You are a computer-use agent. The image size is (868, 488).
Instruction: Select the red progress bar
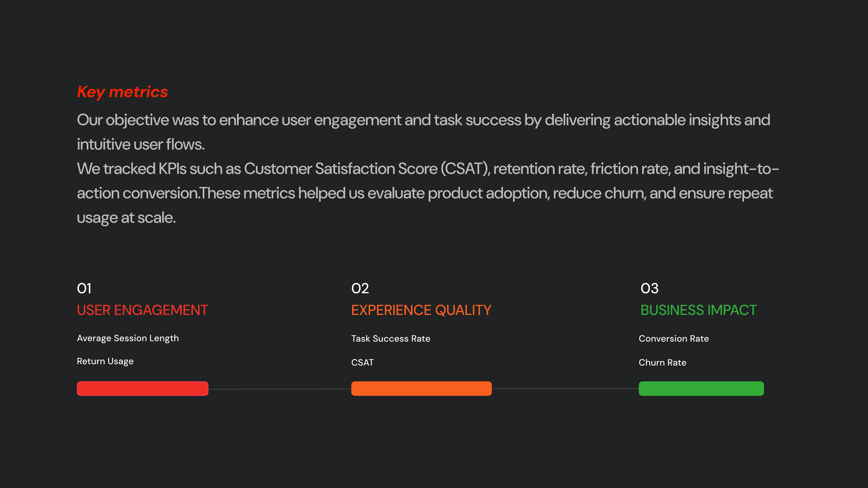click(x=143, y=389)
